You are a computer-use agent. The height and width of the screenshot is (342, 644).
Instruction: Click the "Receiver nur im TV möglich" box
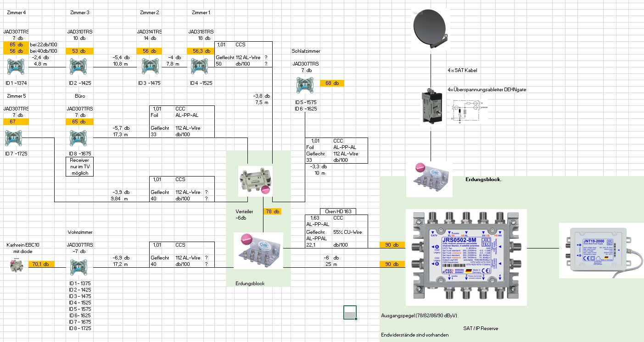click(x=80, y=167)
